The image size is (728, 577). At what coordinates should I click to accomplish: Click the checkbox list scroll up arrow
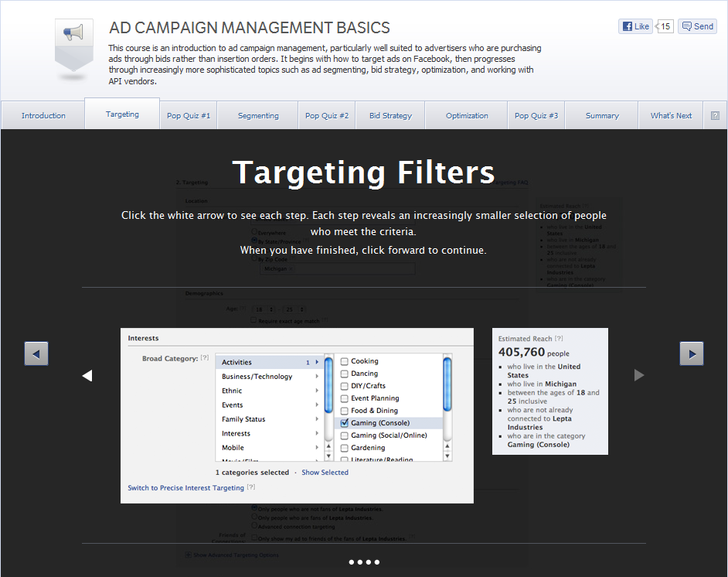click(447, 446)
